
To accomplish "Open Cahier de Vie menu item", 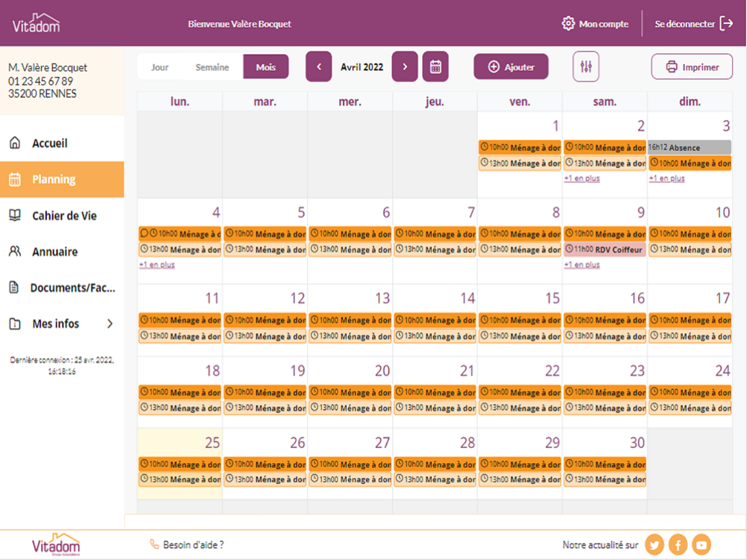I will (x=62, y=216).
